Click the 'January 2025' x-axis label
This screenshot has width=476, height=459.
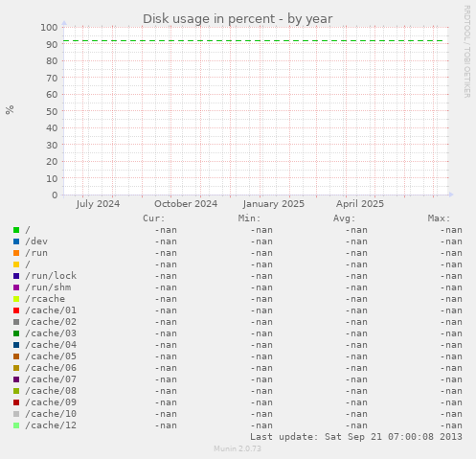274,204
